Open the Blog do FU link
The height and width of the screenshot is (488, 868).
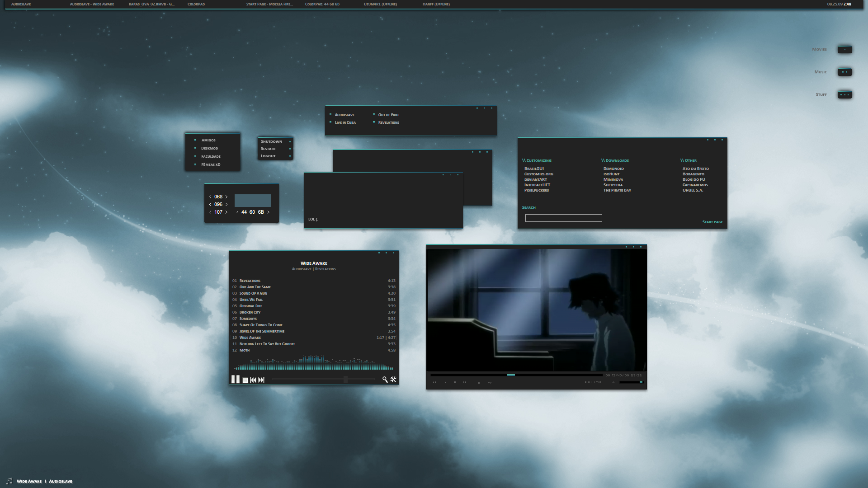(x=694, y=179)
